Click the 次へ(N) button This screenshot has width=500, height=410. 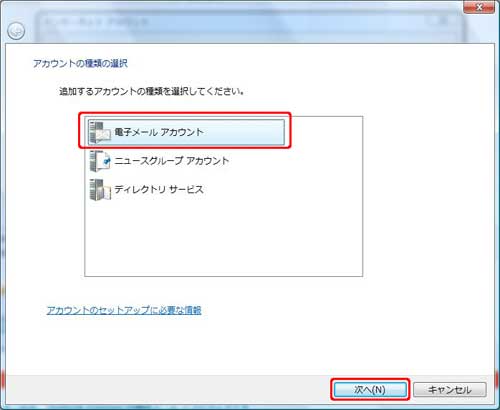370,389
